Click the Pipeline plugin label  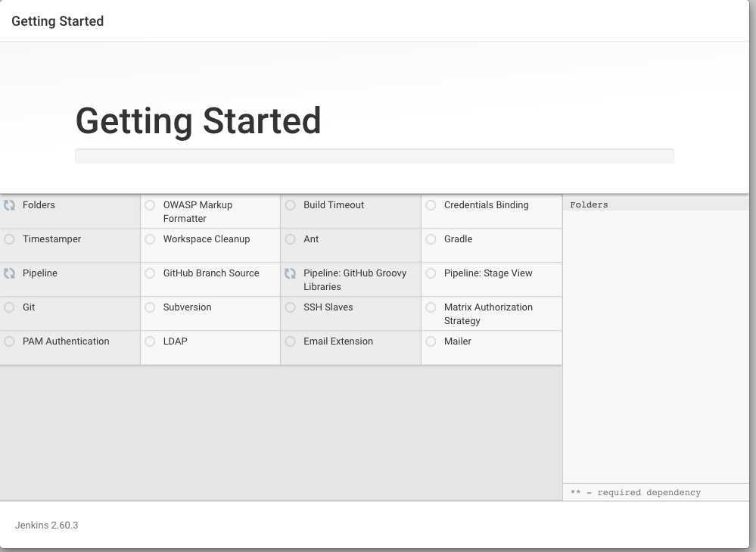click(40, 273)
